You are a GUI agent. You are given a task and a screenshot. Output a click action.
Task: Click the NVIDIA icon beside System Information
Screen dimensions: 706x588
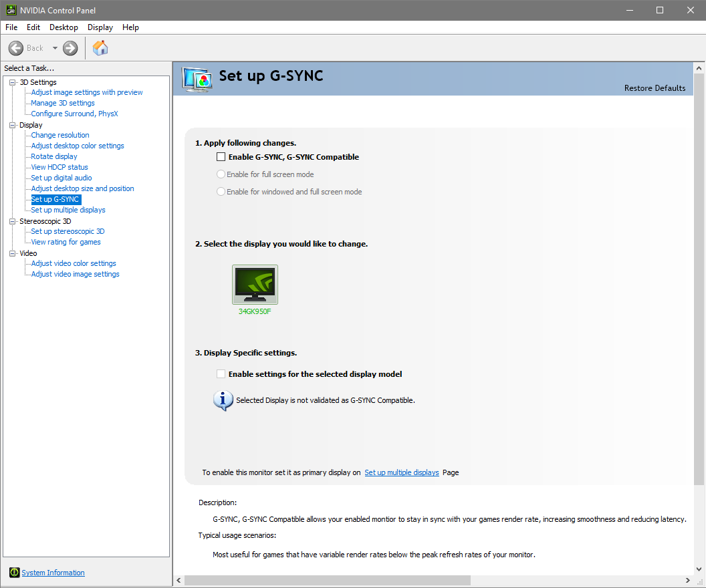[15, 572]
